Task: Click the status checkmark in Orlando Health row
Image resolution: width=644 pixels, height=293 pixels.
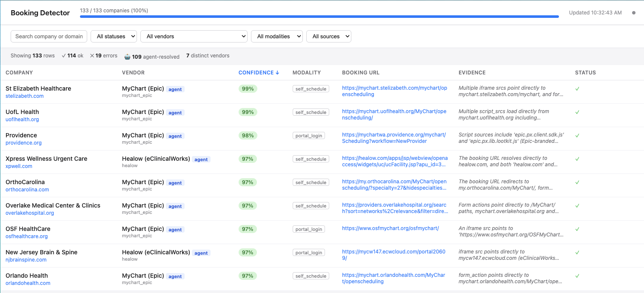Action: pos(577,276)
